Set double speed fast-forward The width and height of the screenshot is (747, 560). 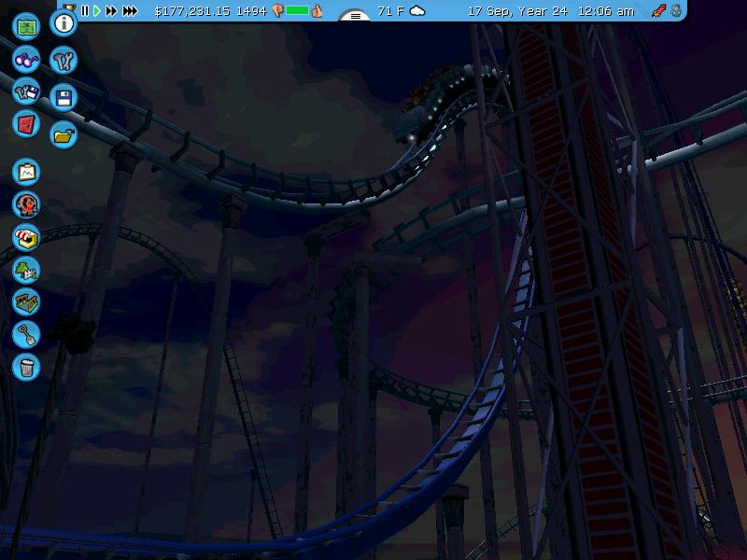click(111, 10)
